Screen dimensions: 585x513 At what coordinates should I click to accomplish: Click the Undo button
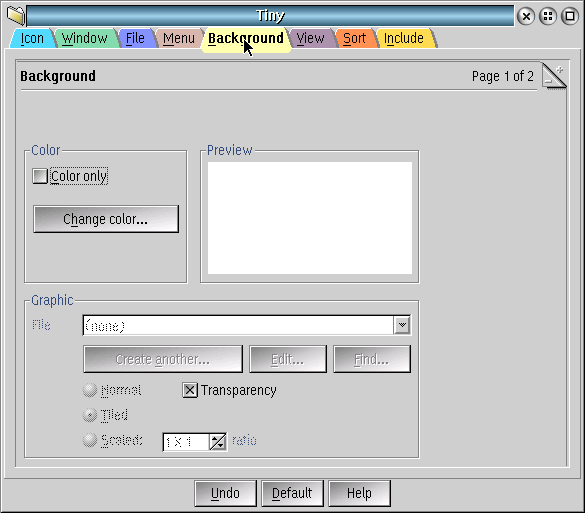225,493
